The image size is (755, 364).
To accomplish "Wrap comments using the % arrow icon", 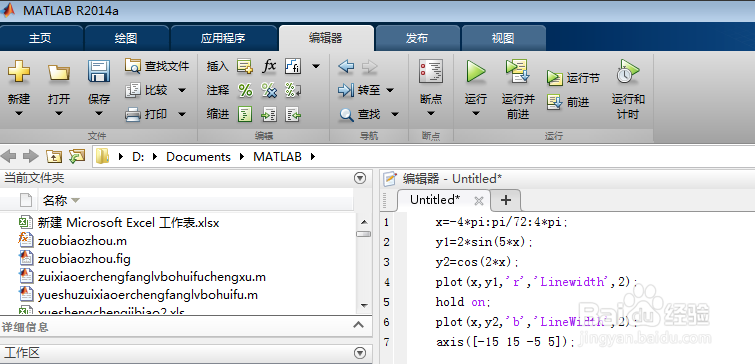I will (x=293, y=90).
